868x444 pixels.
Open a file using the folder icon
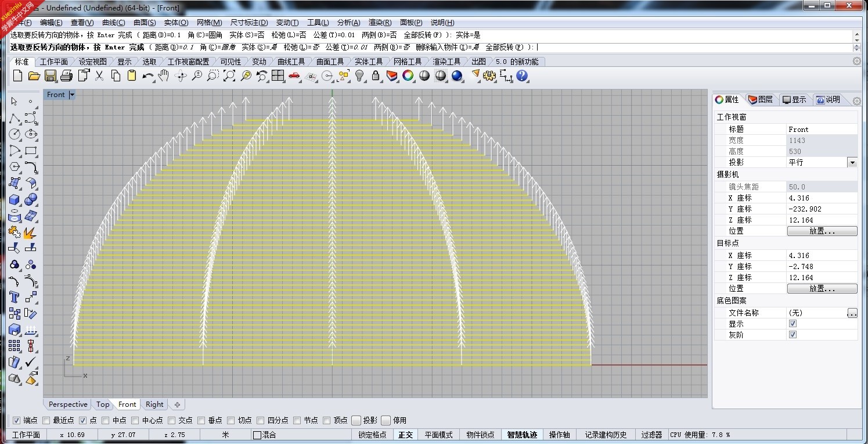(x=34, y=76)
